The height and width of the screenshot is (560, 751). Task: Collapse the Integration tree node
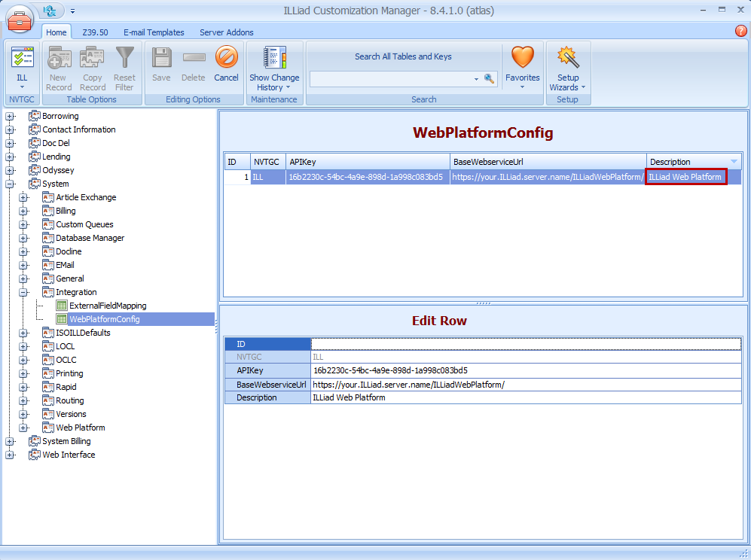click(x=23, y=292)
